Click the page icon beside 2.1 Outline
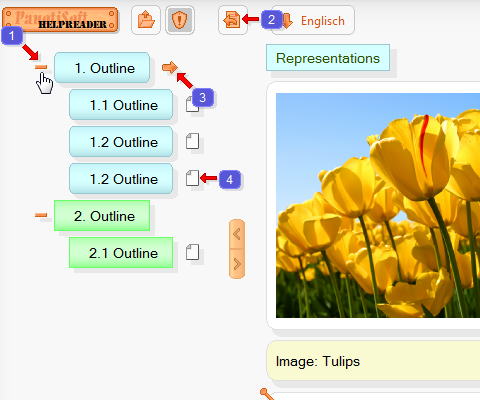Viewport: 480px width, 400px height. click(192, 252)
